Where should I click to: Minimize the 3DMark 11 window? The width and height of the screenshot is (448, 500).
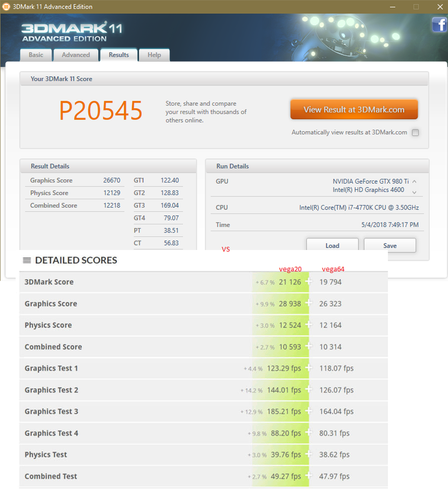(x=392, y=7)
